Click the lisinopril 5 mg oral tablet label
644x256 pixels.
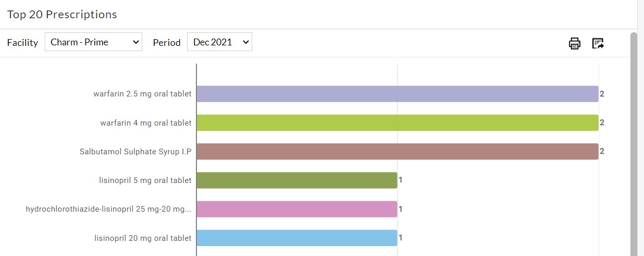point(145,180)
